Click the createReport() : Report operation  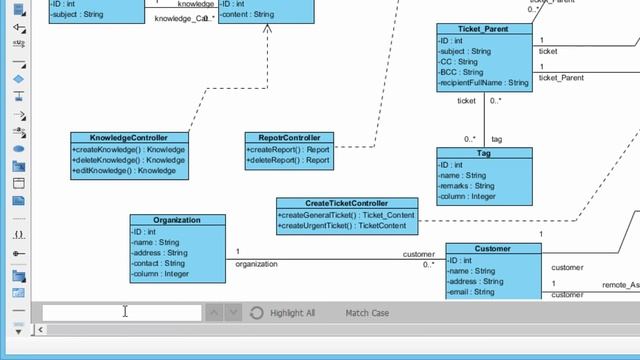point(288,150)
